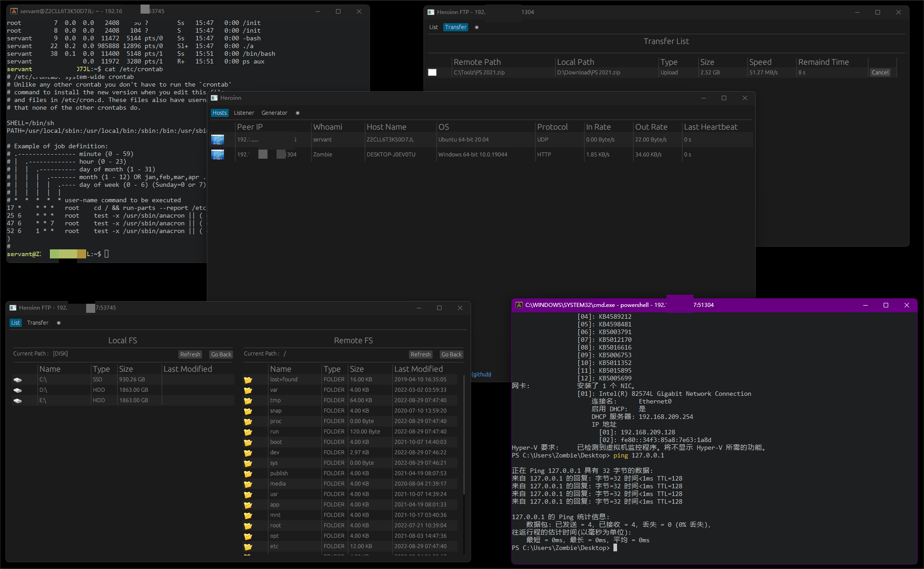Screen dimensions: 924x569
Task: Switch to List tab in transfer window
Action: [433, 27]
